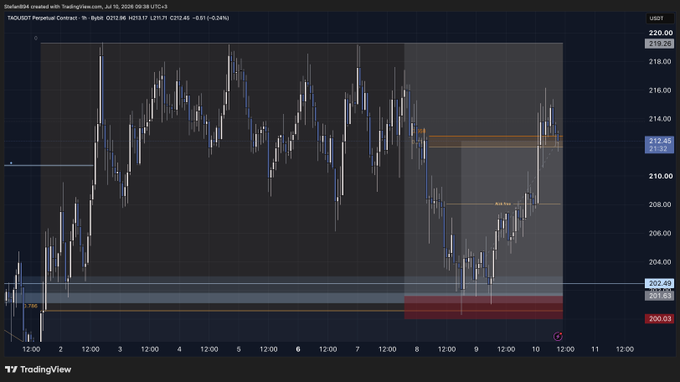Image resolution: width=680 pixels, height=382 pixels.
Task: Click the 201.63 gray price label
Action: (x=659, y=296)
